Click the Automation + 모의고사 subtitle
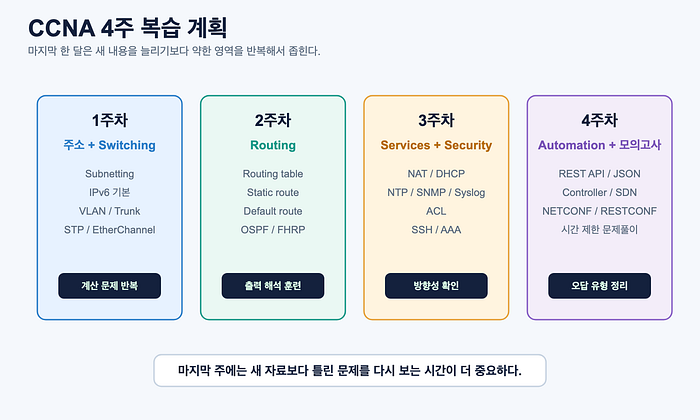 (x=600, y=145)
